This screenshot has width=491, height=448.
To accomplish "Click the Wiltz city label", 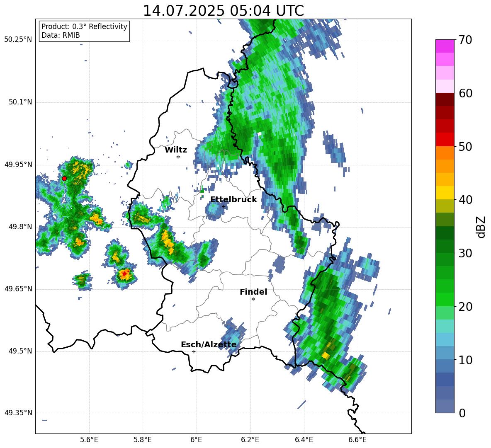I will point(176,150).
